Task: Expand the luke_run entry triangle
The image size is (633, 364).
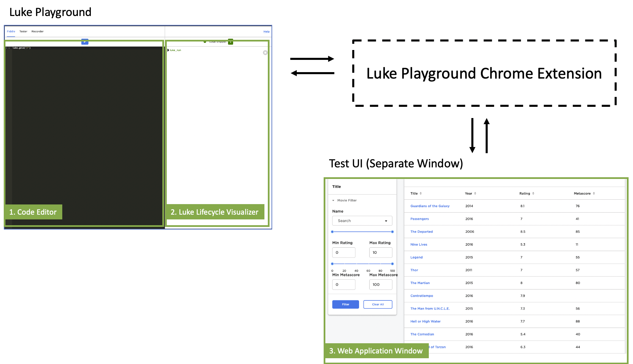Action: (x=168, y=50)
